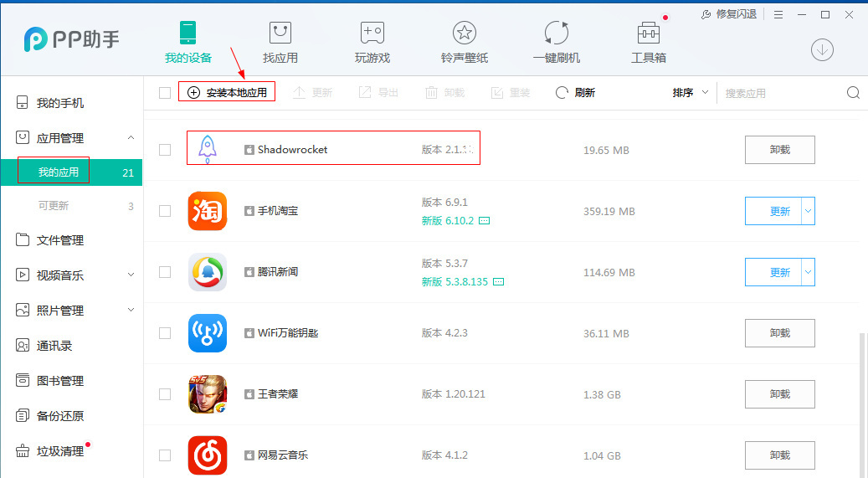The width and height of the screenshot is (868, 478).
Task: Open 玩游戏 gamepad icon
Action: [x=372, y=33]
